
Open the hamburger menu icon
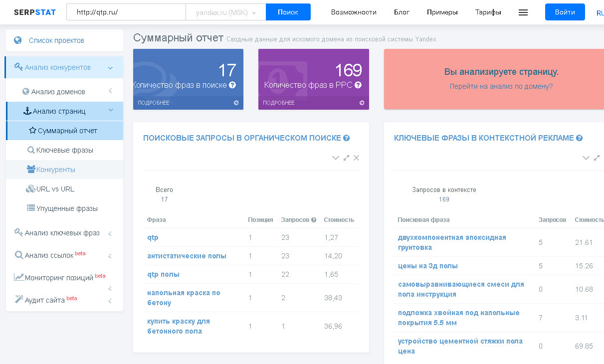pos(523,12)
